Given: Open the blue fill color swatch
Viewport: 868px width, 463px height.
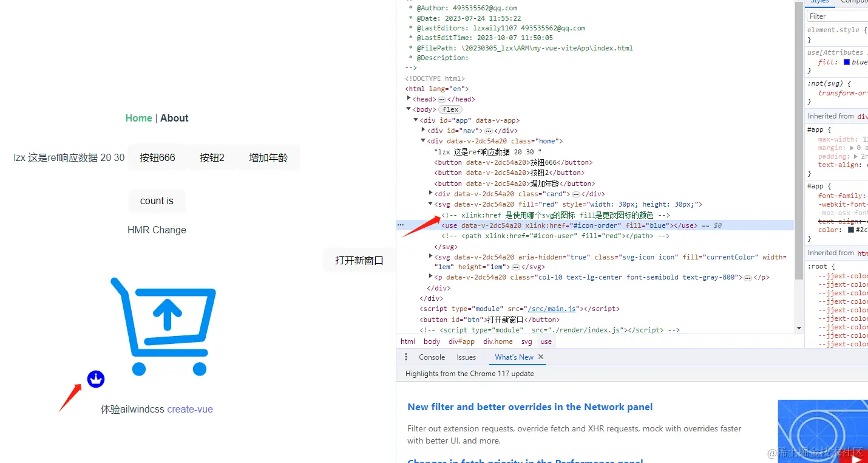Looking at the screenshot, I should coord(847,62).
